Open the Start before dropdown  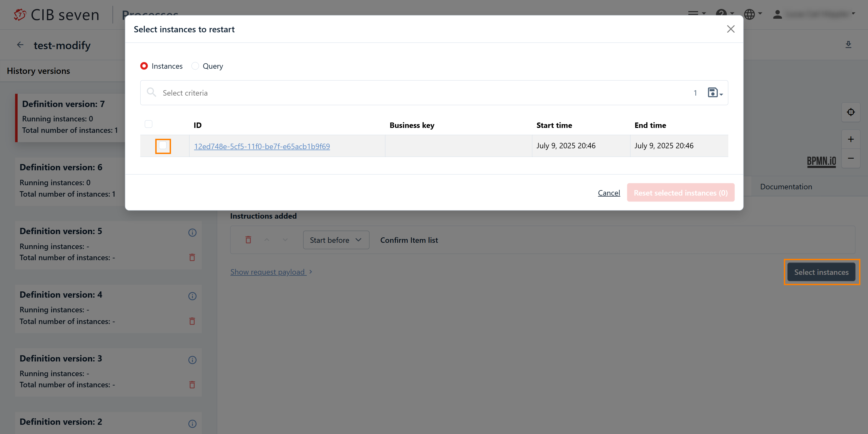tap(335, 240)
